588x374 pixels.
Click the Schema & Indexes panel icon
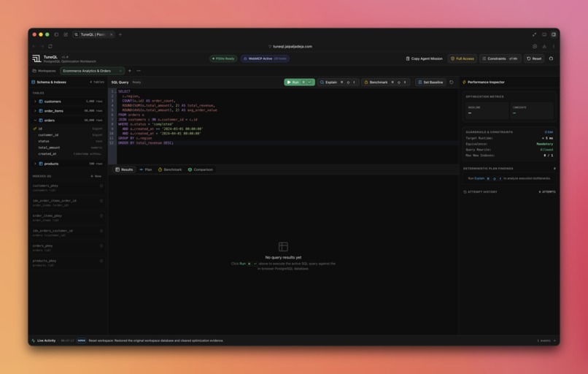pos(34,82)
